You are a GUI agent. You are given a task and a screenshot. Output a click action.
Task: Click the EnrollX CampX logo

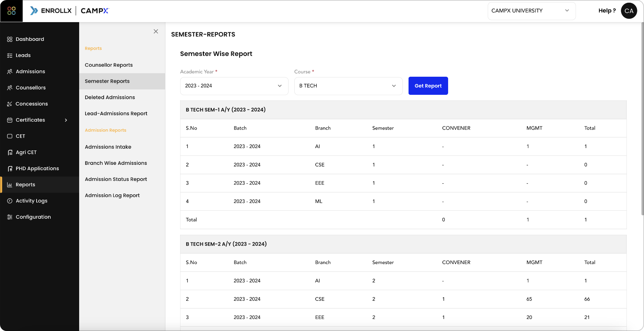[x=69, y=11]
